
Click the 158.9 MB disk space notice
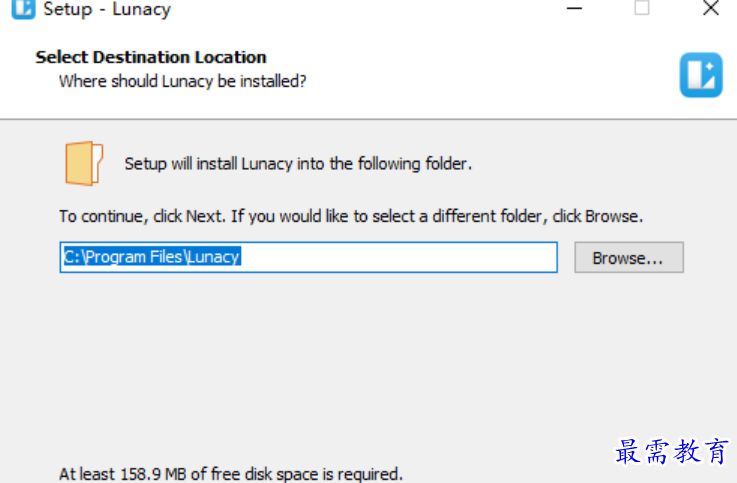[x=231, y=474]
